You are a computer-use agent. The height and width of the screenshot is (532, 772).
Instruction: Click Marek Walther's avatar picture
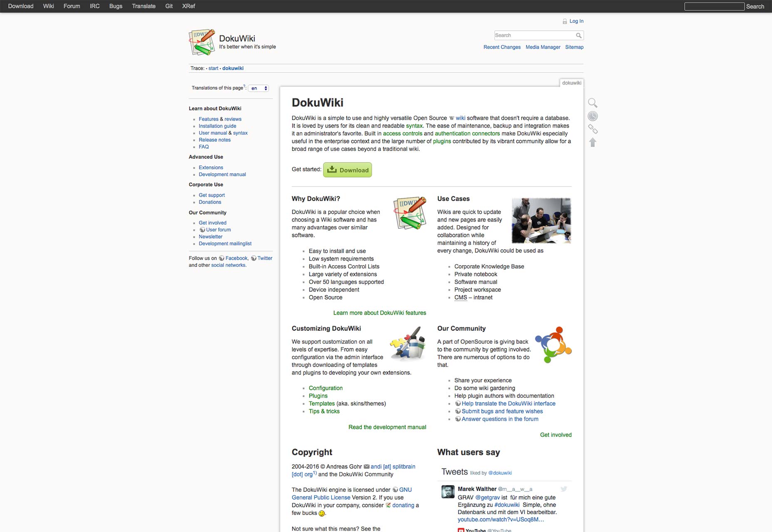tap(448, 492)
